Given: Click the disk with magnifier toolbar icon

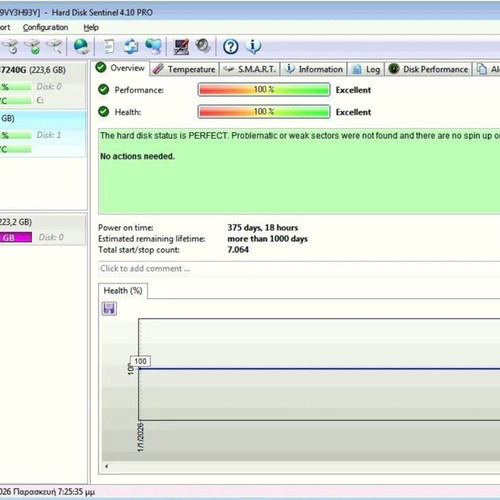Looking at the screenshot, I should tap(55, 46).
